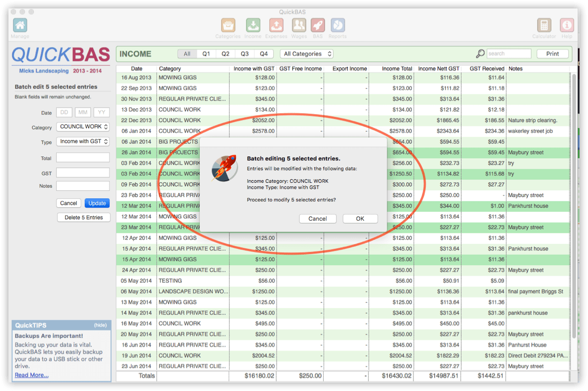This screenshot has height=391, width=588.
Task: Change the Category dropdown from COUNCIL WORK
Action: tap(82, 127)
